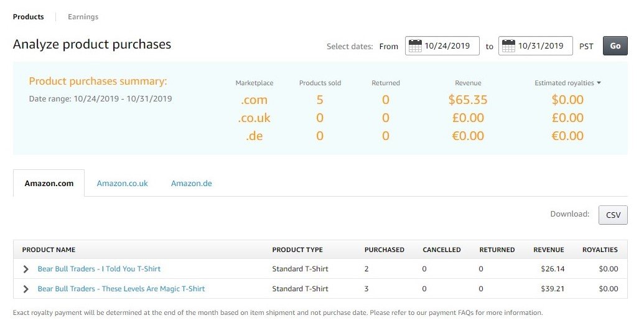Screen dimensions: 644x328
Task: Expand the I Told You T-Shirt row
Action: coord(26,269)
